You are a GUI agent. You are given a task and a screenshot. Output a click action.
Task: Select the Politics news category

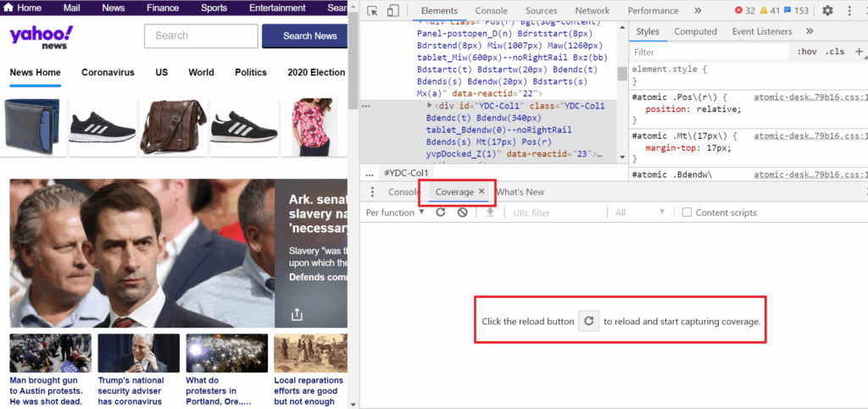(251, 73)
